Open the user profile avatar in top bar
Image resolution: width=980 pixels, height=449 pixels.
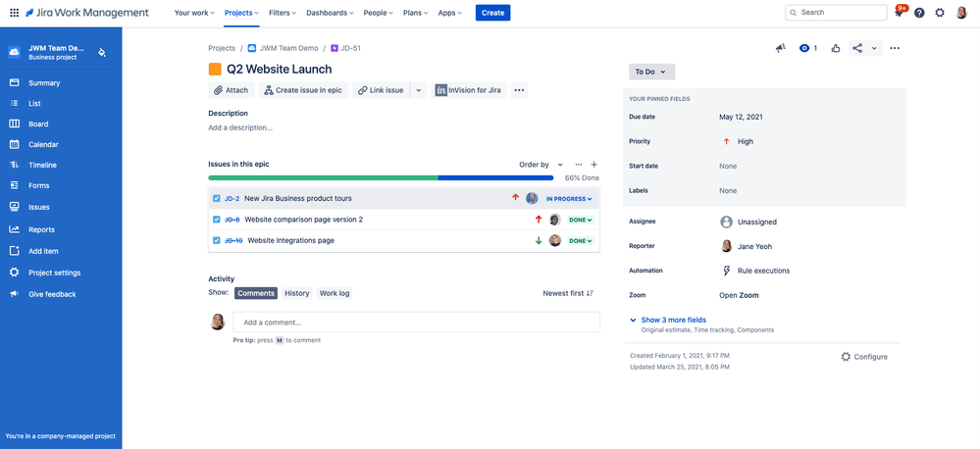tap(962, 13)
